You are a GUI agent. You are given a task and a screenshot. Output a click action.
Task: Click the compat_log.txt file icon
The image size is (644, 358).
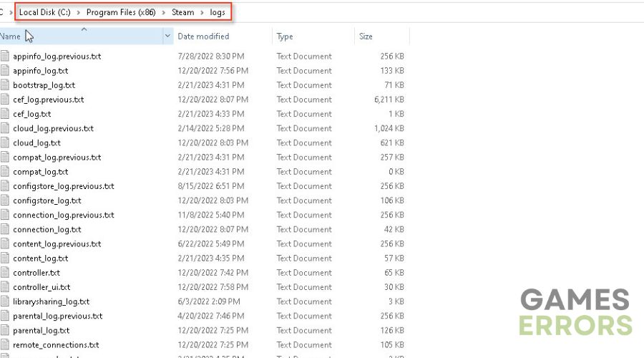coord(4,171)
